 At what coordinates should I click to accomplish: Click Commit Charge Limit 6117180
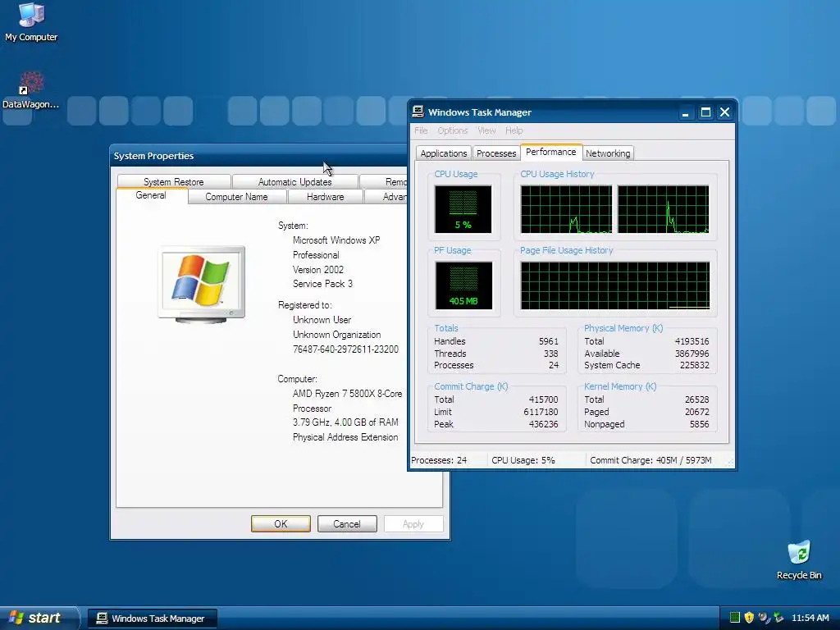(541, 412)
